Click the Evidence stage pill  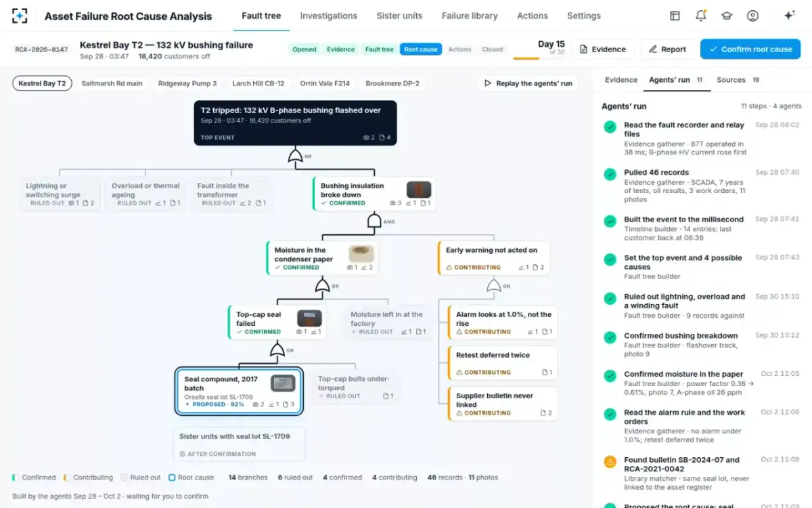341,49
